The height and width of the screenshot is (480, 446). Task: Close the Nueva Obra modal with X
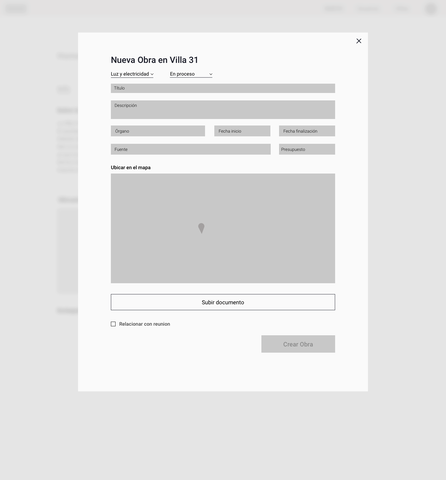point(359,41)
